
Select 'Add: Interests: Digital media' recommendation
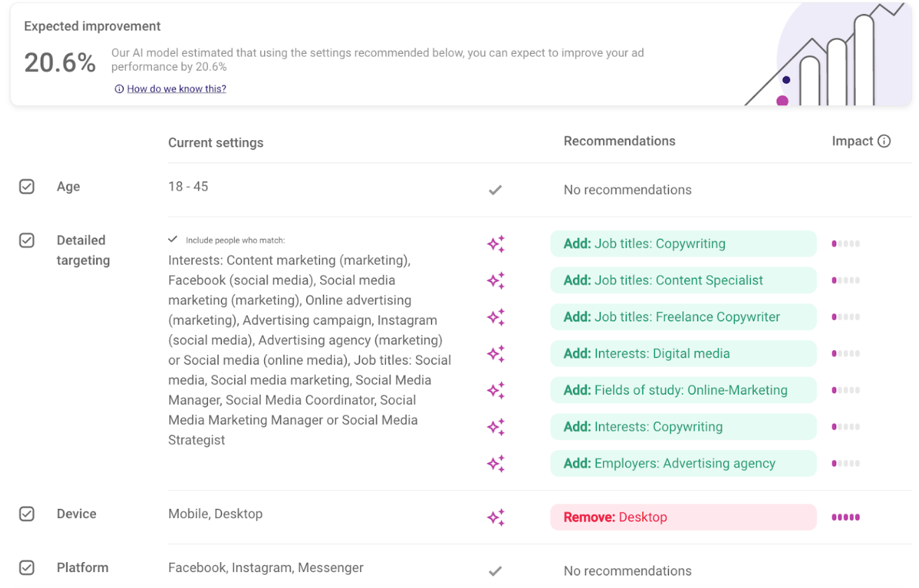coord(683,353)
